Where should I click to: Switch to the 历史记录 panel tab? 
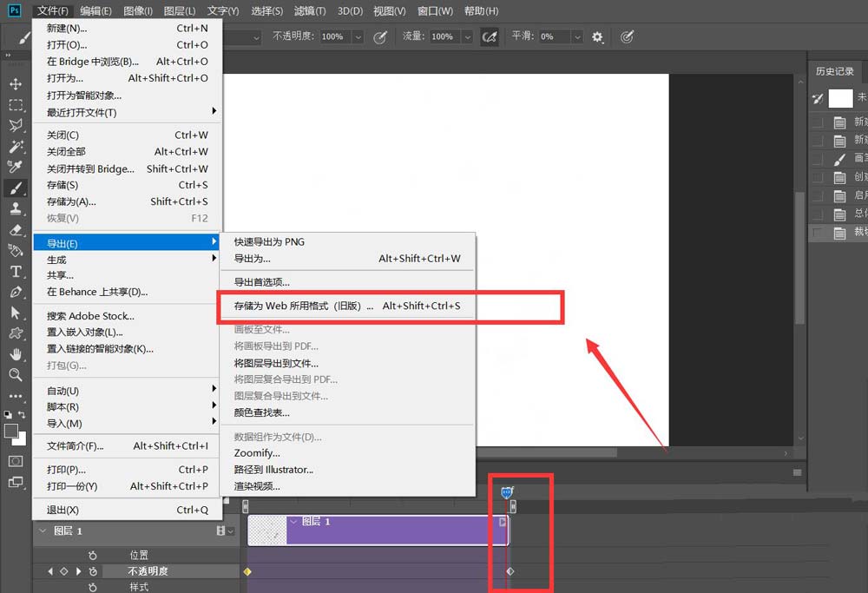pos(835,71)
